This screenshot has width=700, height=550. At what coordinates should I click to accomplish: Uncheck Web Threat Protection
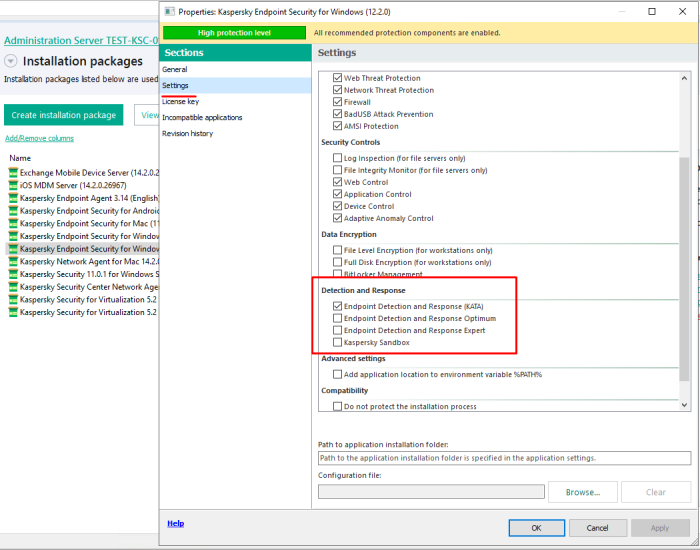(338, 78)
